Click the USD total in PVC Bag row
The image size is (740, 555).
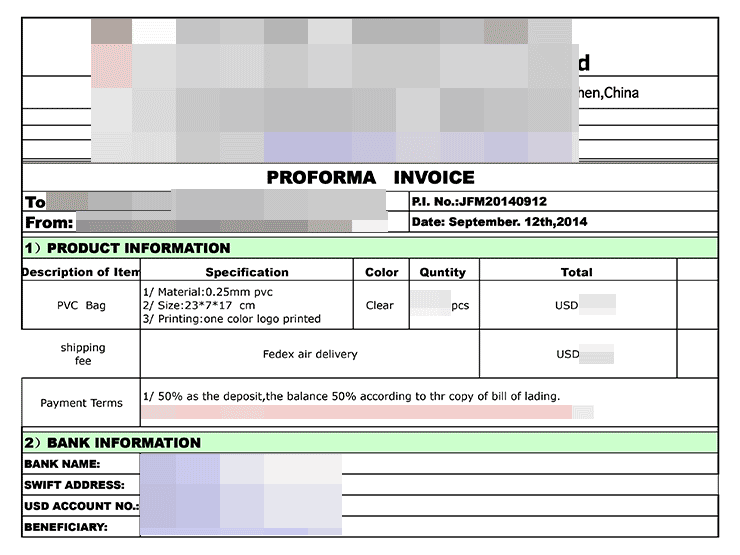pos(578,305)
